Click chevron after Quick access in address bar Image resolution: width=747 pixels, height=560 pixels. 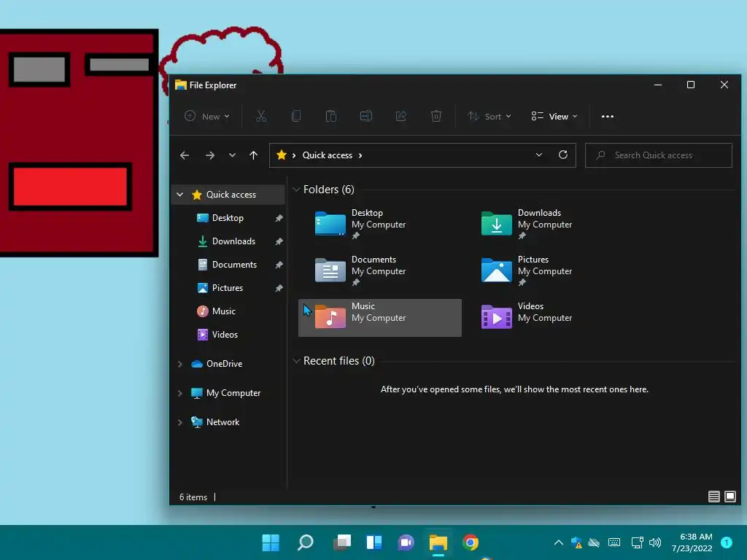pos(360,155)
